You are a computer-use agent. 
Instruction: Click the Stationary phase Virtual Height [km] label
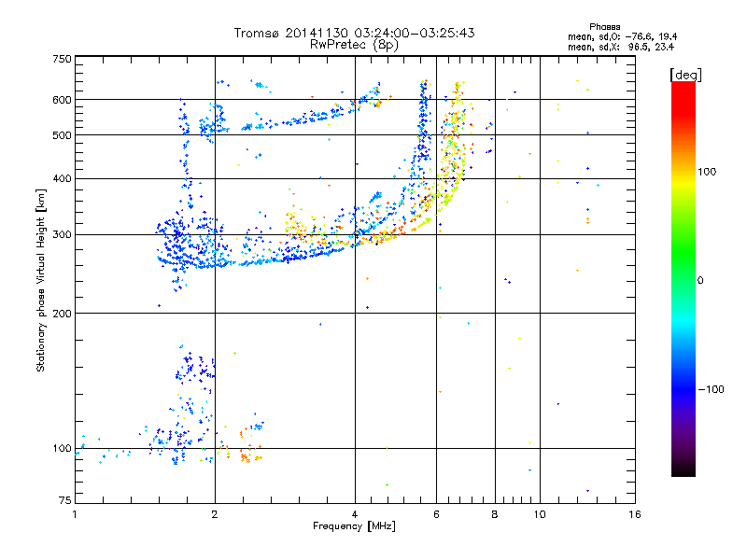[x=41, y=281]
